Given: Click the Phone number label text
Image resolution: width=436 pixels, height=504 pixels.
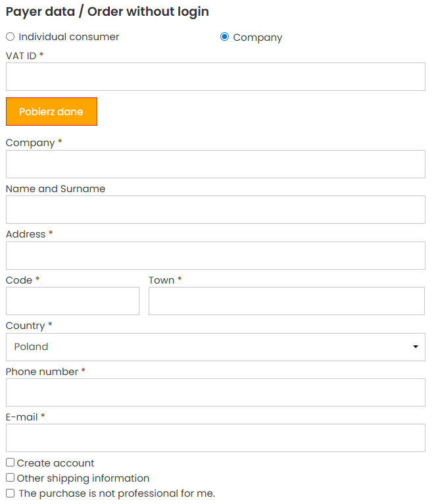Looking at the screenshot, I should pyautogui.click(x=42, y=372).
